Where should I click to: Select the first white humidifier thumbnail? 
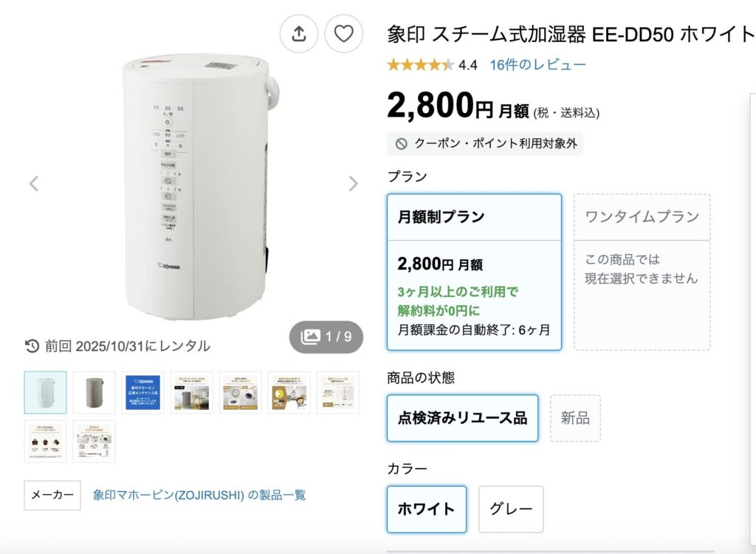(x=45, y=392)
